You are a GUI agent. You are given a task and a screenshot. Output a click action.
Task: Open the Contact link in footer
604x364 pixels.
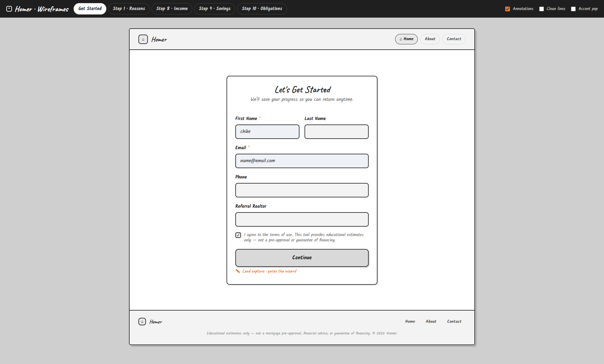(x=454, y=322)
